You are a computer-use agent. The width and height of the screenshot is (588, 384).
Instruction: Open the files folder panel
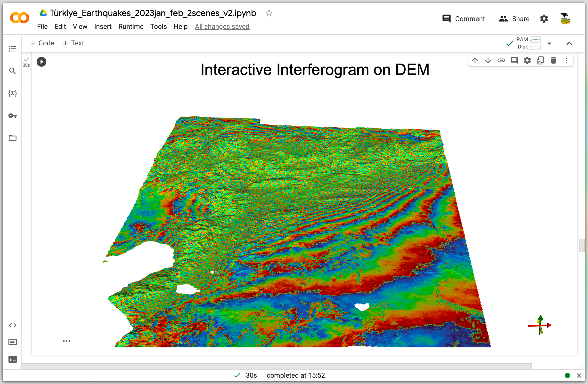pos(12,138)
